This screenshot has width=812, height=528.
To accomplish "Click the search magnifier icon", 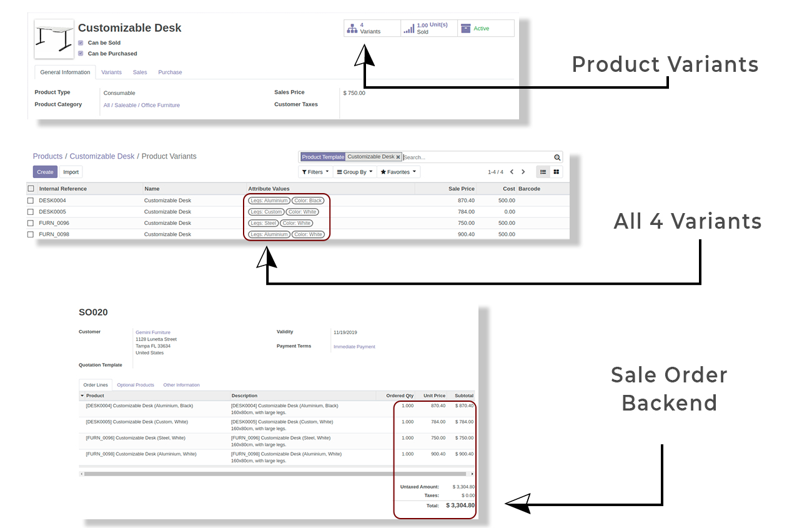I will (557, 157).
